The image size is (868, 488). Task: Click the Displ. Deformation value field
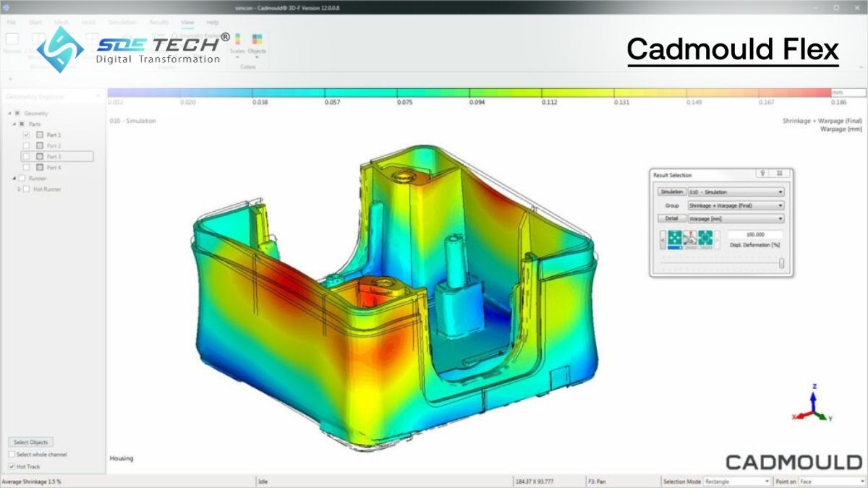[x=757, y=234]
